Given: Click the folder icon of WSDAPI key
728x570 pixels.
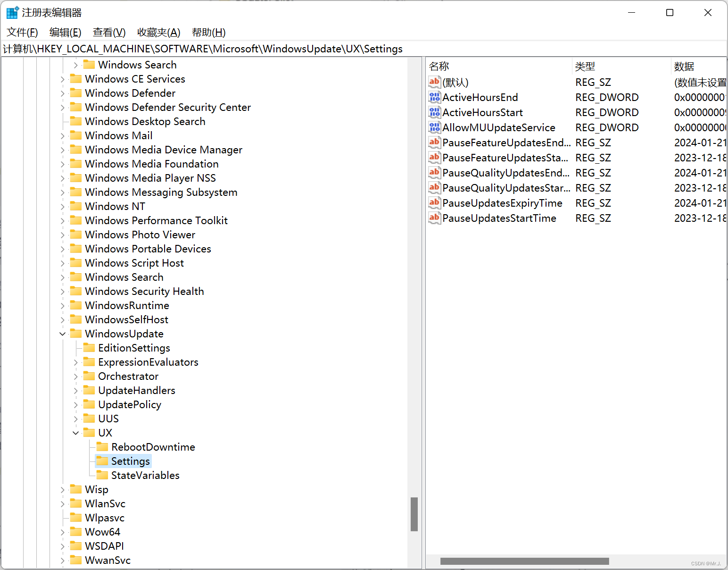Looking at the screenshot, I should pyautogui.click(x=76, y=545).
